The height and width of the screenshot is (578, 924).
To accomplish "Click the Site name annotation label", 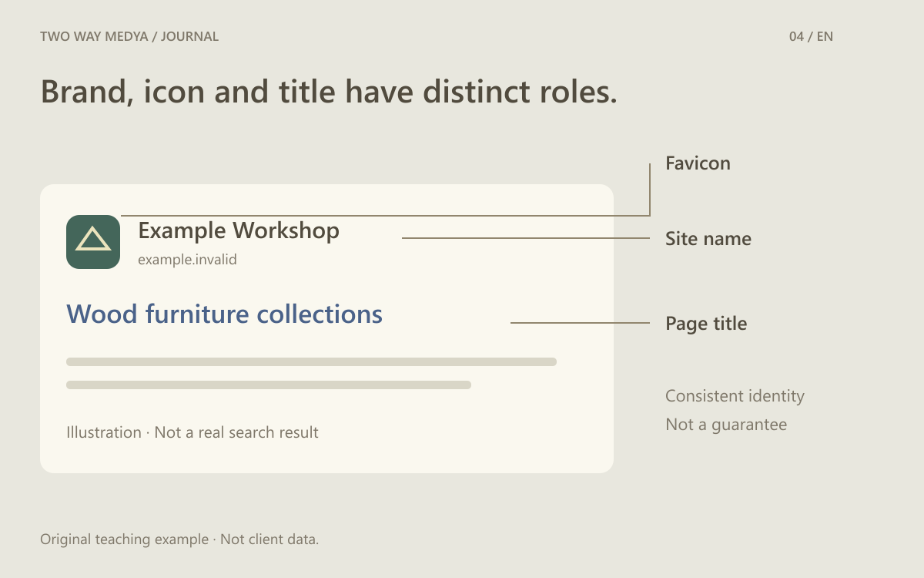I will point(708,239).
